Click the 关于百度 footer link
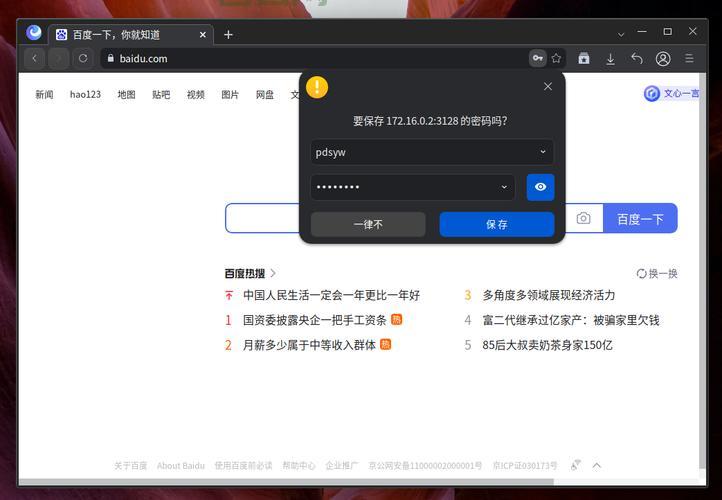 pyautogui.click(x=130, y=465)
